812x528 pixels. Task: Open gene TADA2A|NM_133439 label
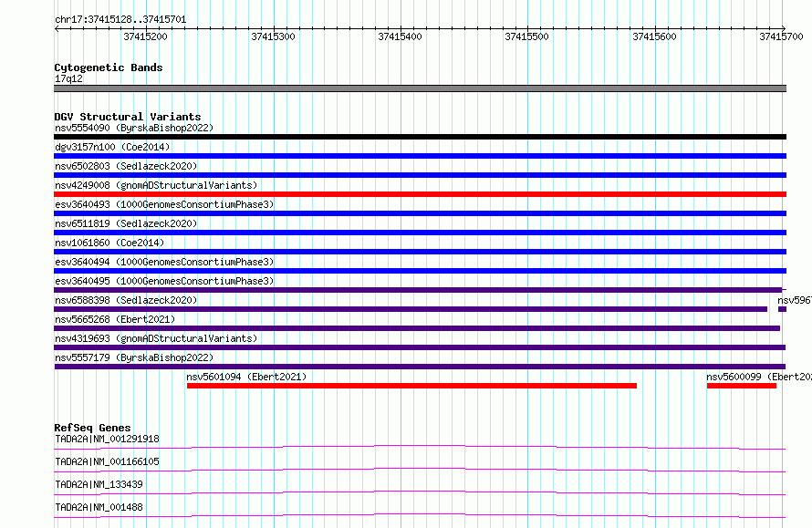(x=99, y=484)
